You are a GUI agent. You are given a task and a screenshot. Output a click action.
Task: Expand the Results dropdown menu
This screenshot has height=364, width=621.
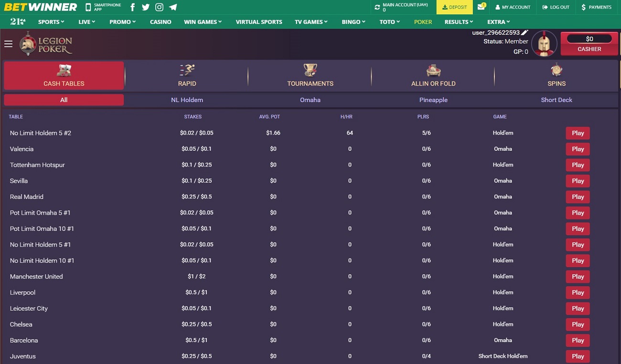pyautogui.click(x=459, y=21)
